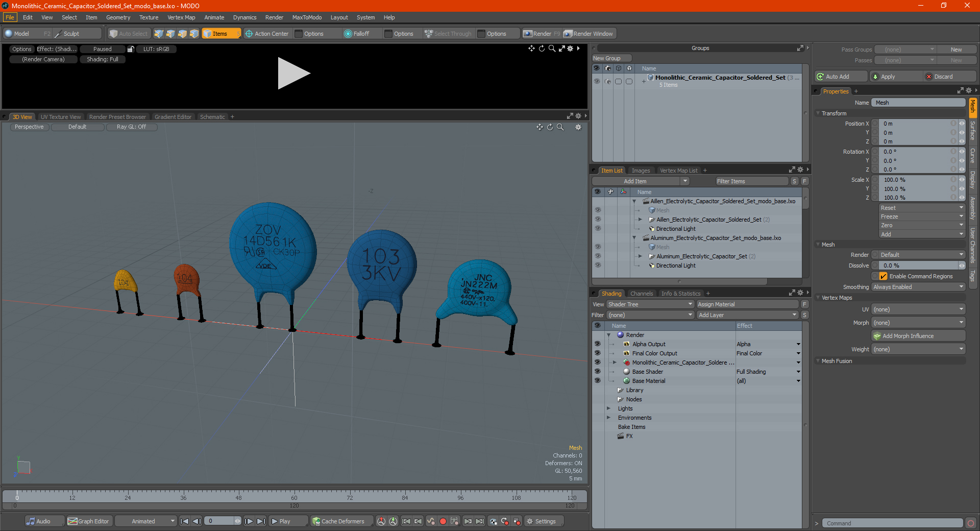This screenshot has width=980, height=531.
Task: Toggle visibility of Alpha Output
Action: tap(597, 344)
